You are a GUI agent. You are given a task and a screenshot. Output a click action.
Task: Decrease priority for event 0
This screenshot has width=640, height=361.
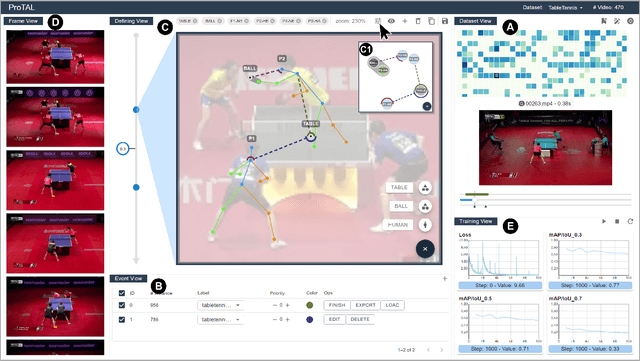coord(275,305)
